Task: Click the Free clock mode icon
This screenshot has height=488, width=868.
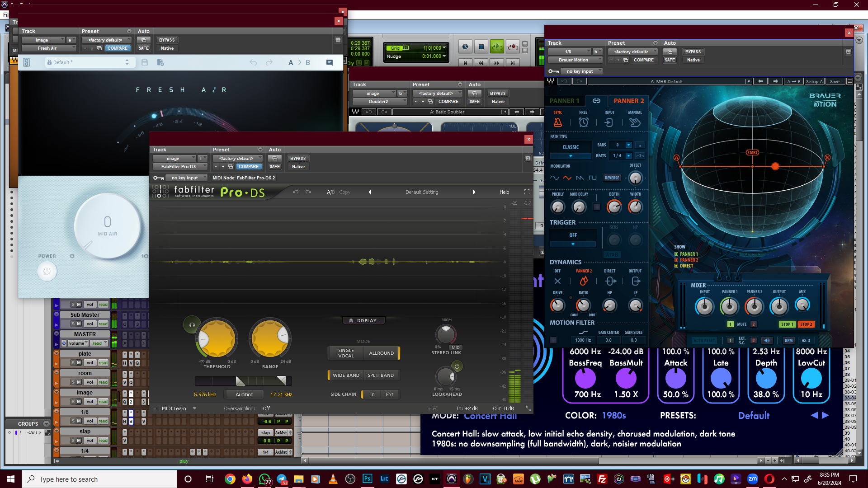Action: tap(583, 122)
